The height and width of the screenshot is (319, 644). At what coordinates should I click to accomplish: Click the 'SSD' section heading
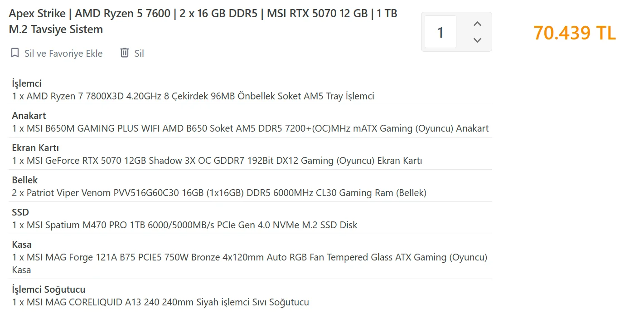click(x=20, y=212)
